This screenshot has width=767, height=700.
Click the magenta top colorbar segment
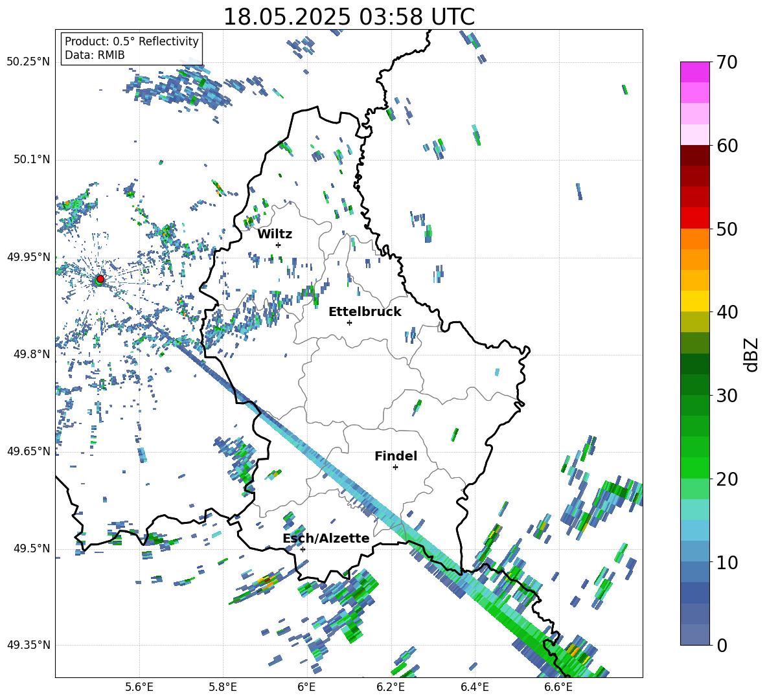694,72
